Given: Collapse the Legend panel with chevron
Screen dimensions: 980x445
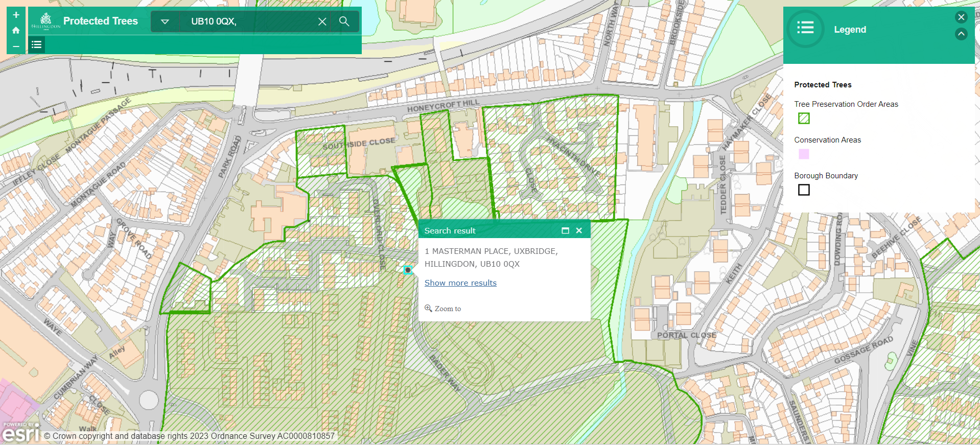Looking at the screenshot, I should [x=961, y=34].
